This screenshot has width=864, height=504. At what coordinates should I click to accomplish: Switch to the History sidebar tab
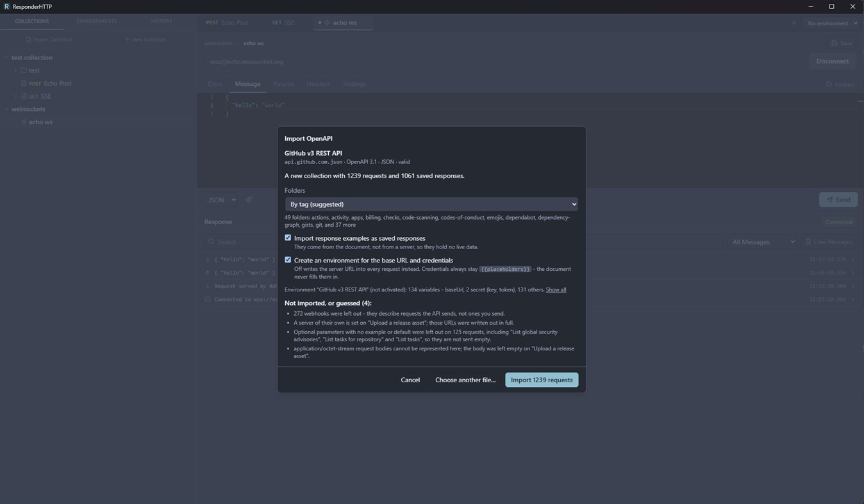coord(162,21)
